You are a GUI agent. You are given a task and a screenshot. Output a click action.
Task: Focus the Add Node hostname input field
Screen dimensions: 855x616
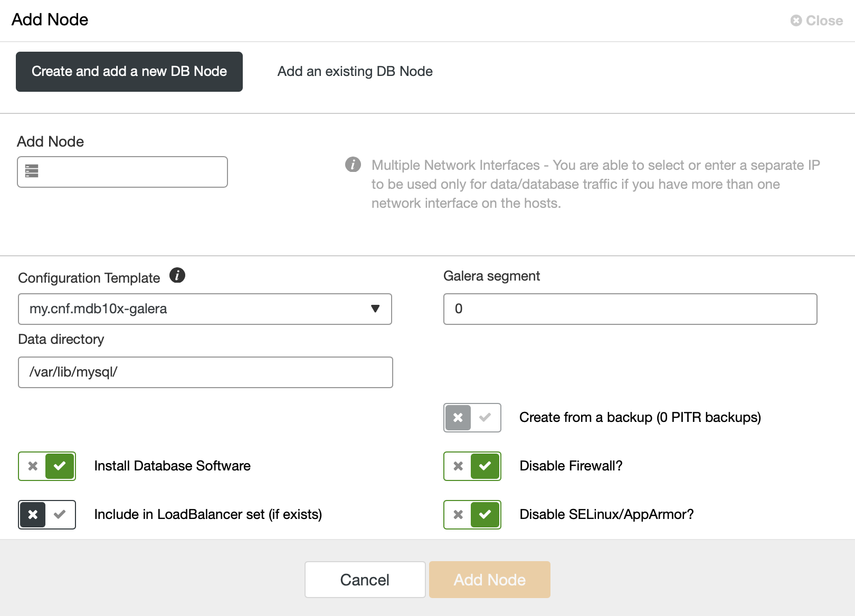coord(122,172)
